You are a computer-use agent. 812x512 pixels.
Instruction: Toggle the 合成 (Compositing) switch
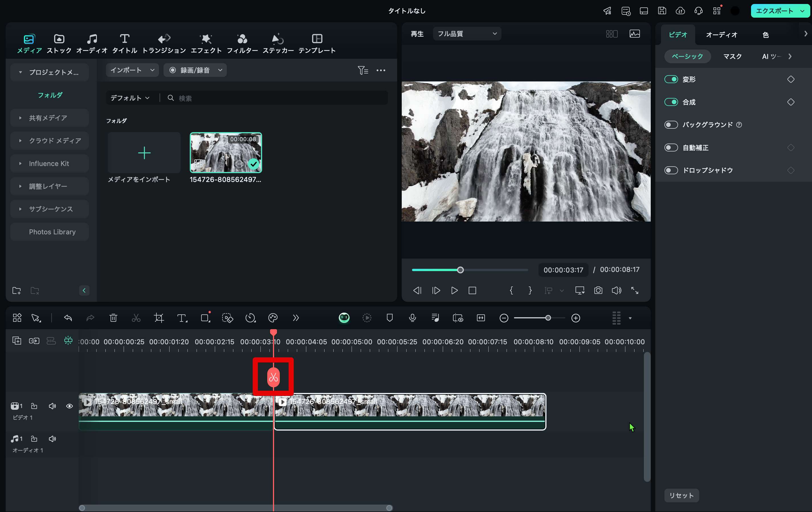coord(671,102)
